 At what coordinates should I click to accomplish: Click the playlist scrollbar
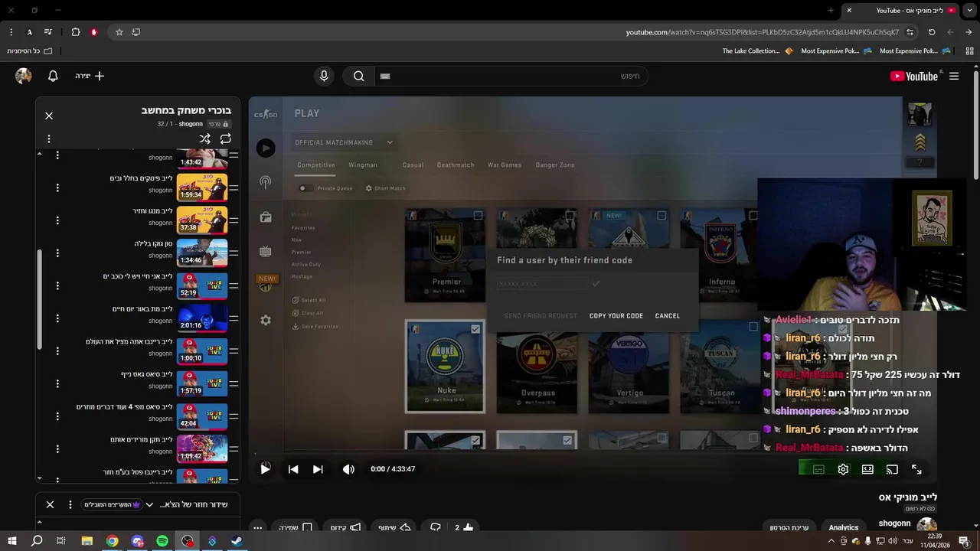pyautogui.click(x=40, y=298)
